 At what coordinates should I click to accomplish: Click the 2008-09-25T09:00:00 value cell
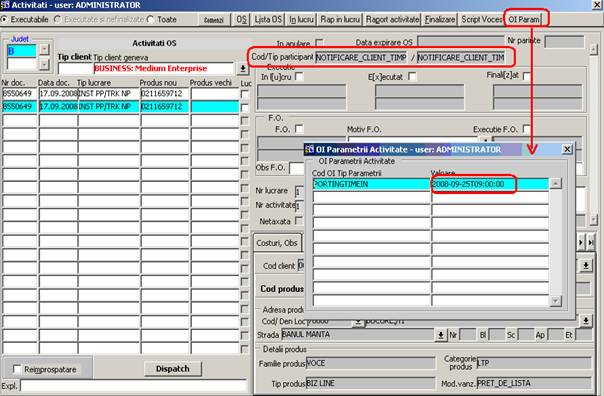click(x=490, y=184)
